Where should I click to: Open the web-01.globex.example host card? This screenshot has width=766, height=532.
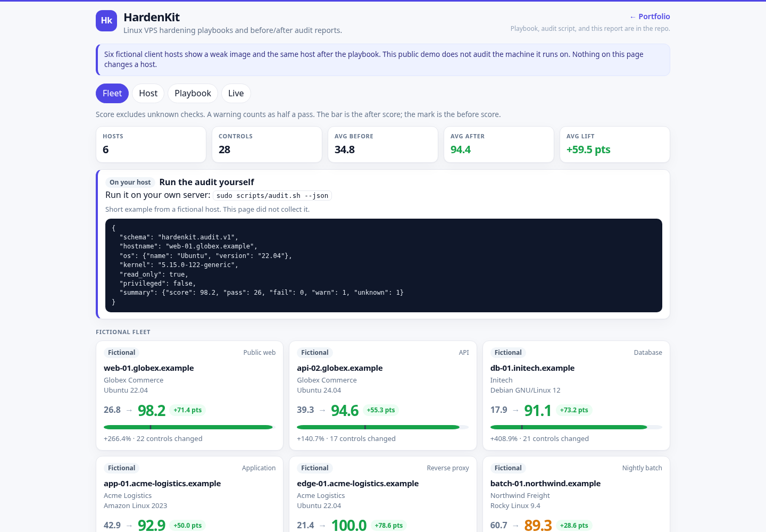[189, 396]
